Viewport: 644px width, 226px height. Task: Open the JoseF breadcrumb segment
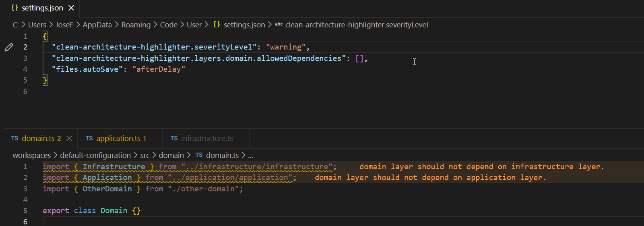(x=64, y=25)
